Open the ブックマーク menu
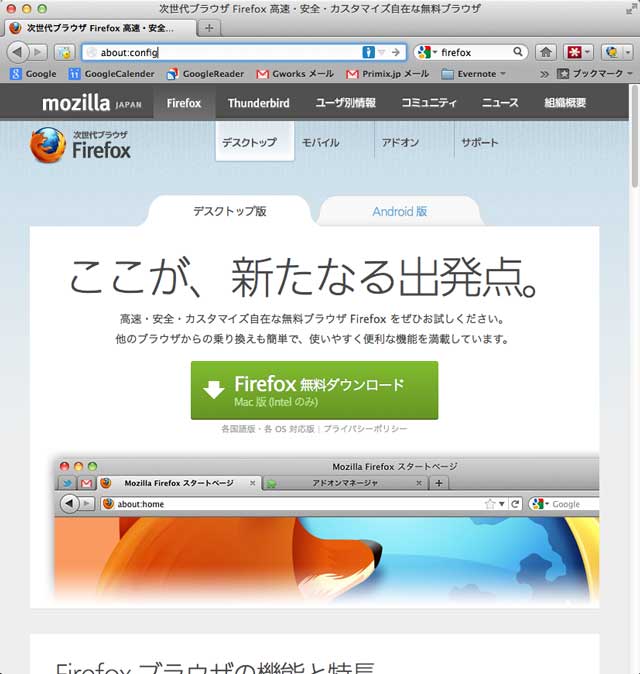 [595, 74]
